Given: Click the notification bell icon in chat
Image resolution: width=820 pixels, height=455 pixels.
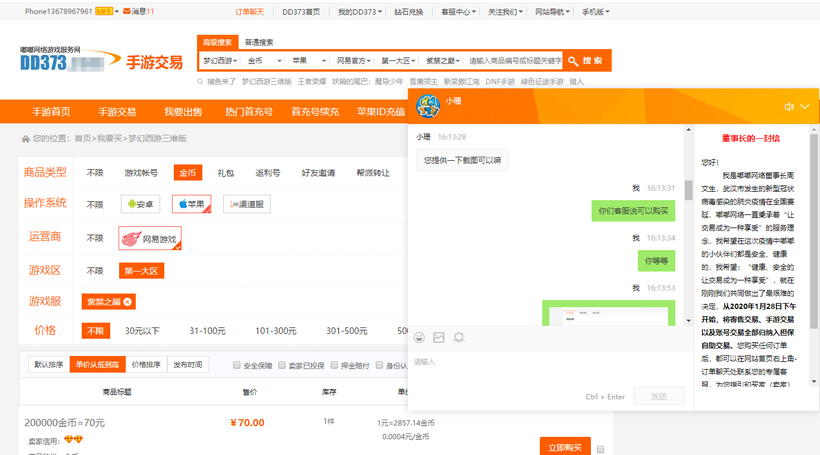Looking at the screenshot, I should [459, 337].
